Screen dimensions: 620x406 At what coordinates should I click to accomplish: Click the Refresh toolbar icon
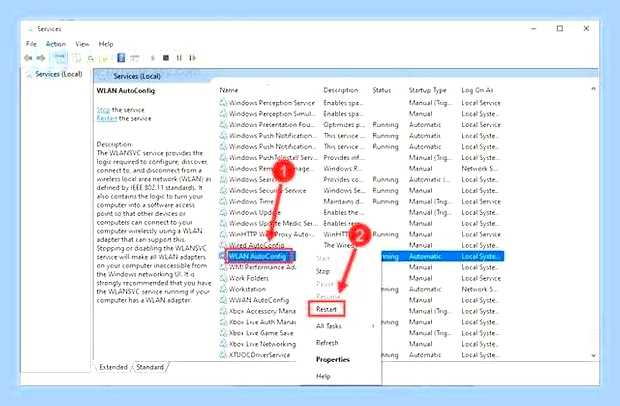coord(91,59)
